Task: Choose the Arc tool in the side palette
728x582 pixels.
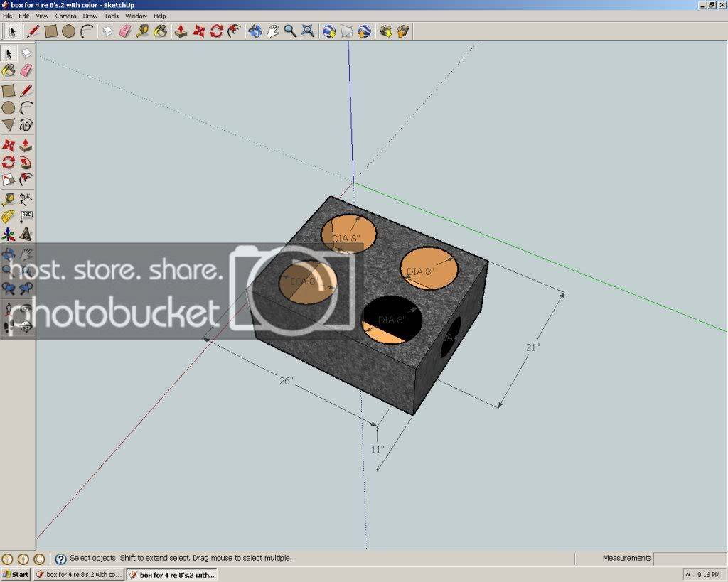Action: tap(26, 108)
